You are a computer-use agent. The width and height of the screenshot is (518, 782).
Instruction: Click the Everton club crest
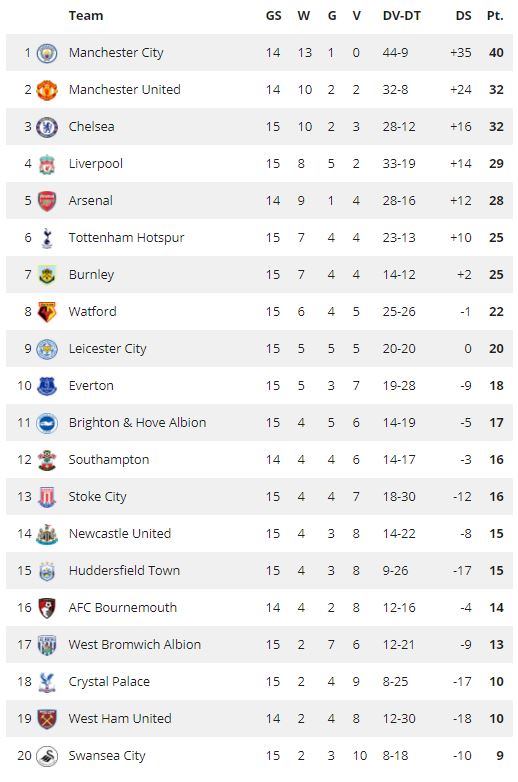(x=47, y=386)
